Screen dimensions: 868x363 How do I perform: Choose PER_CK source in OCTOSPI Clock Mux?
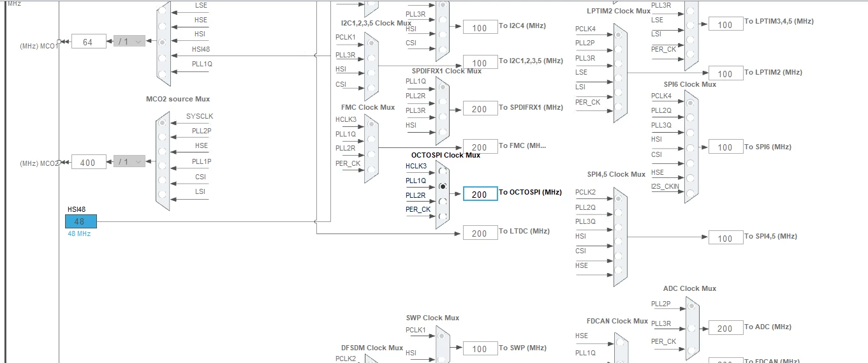[442, 216]
